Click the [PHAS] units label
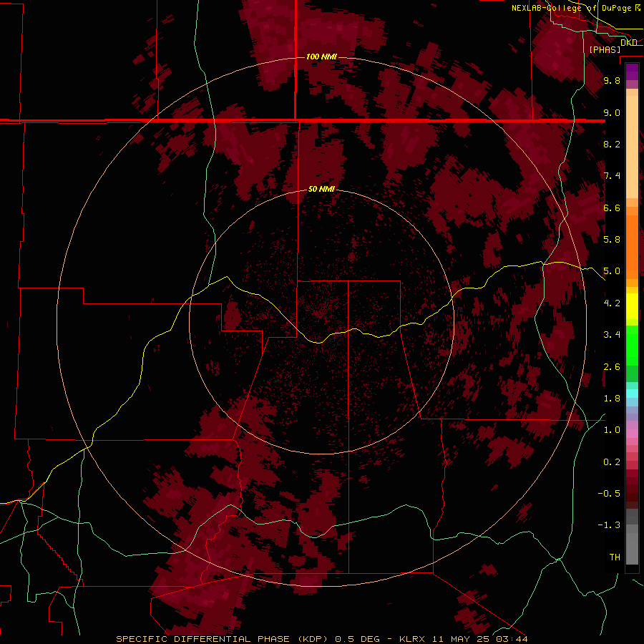Image resolution: width=644 pixels, height=644 pixels. (605, 49)
